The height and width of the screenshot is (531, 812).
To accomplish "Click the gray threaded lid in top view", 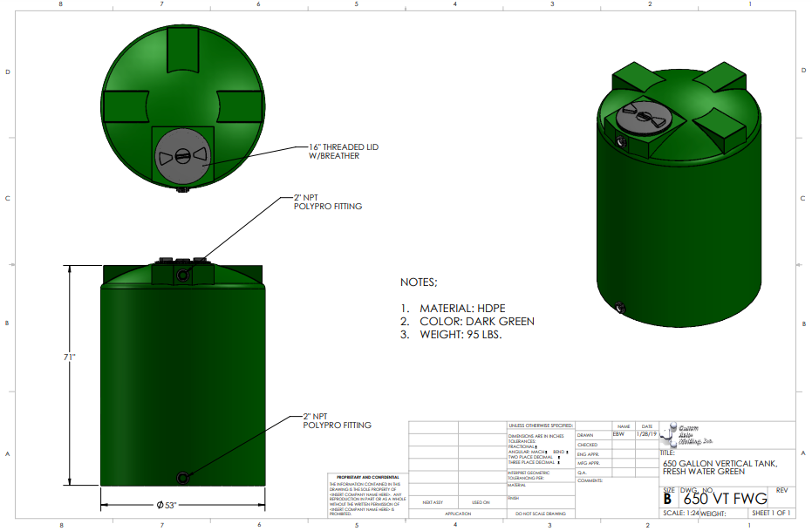I will (182, 155).
